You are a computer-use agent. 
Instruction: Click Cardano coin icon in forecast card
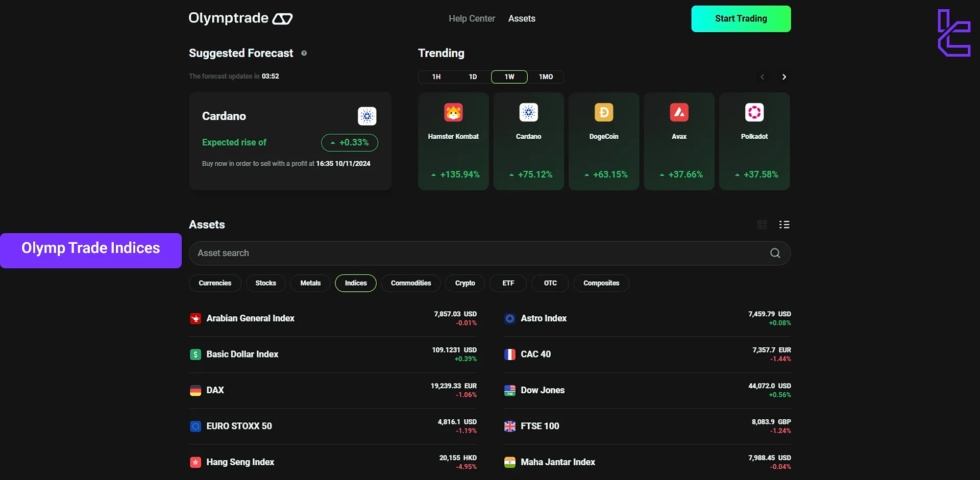pos(367,116)
